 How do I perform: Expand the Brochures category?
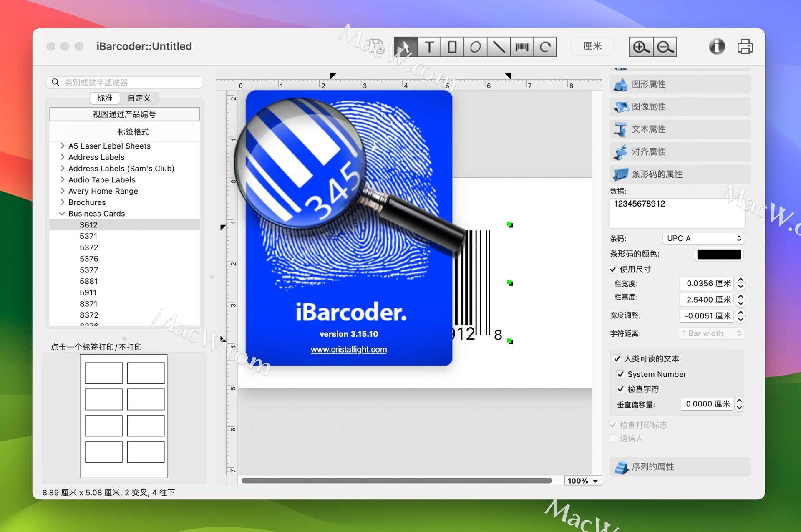coord(63,202)
